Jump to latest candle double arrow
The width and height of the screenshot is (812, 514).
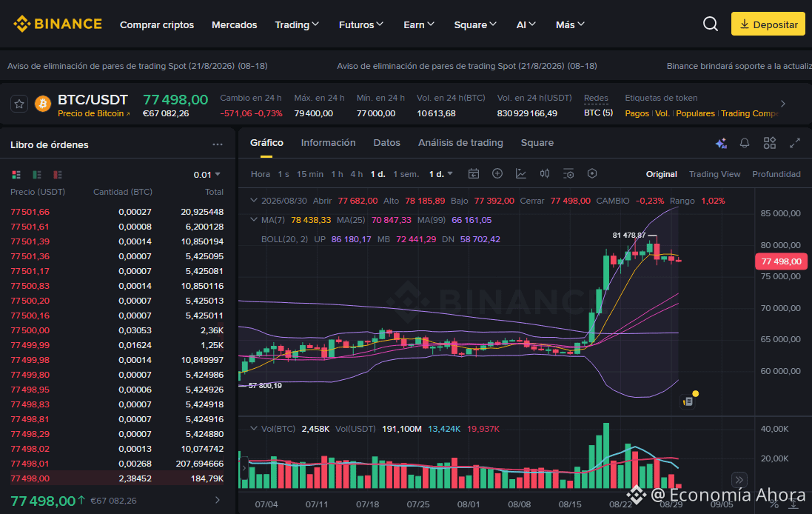[x=739, y=480]
